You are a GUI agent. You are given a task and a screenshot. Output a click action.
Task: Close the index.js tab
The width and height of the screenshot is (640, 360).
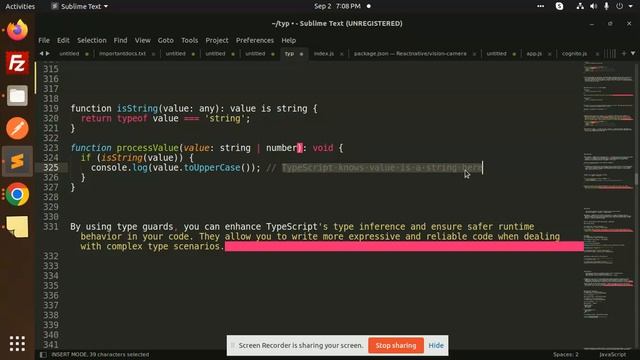(x=342, y=54)
